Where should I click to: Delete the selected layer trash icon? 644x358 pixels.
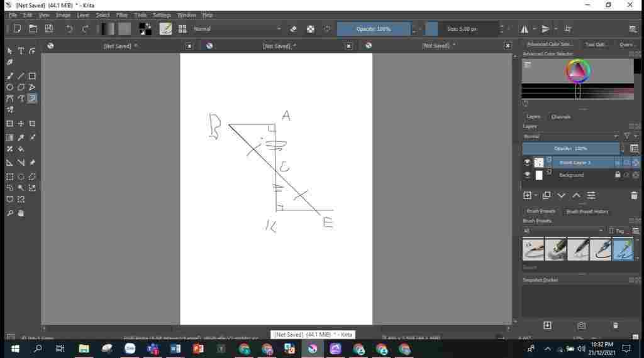pyautogui.click(x=634, y=195)
